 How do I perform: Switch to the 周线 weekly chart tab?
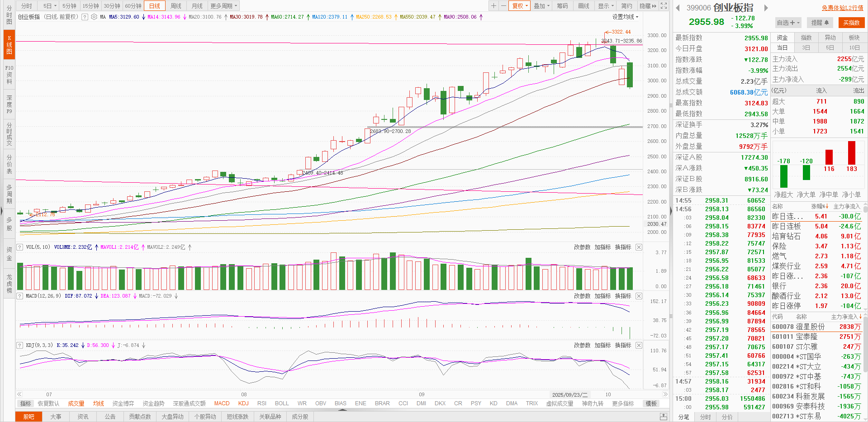coord(176,6)
